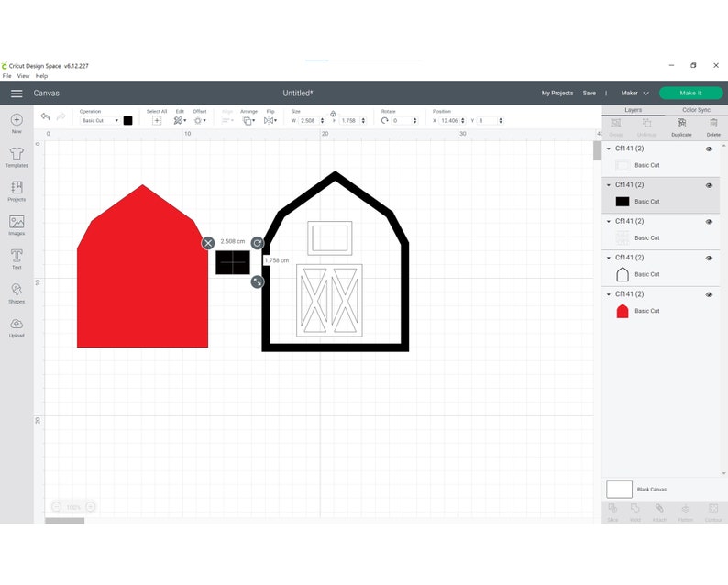Open the File menu
The image size is (728, 585).
point(6,76)
